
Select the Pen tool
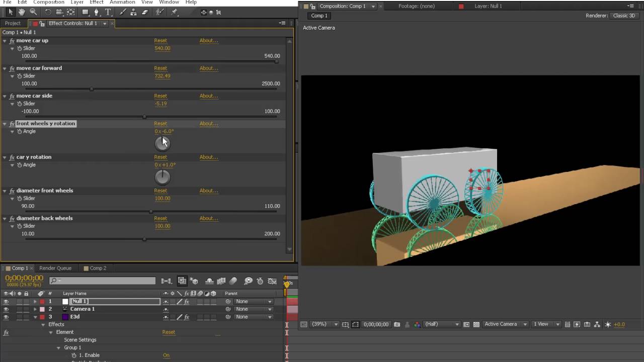coord(97,12)
